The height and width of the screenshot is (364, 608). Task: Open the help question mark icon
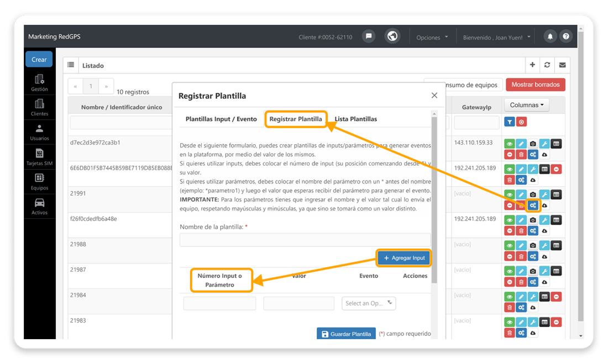tap(566, 36)
